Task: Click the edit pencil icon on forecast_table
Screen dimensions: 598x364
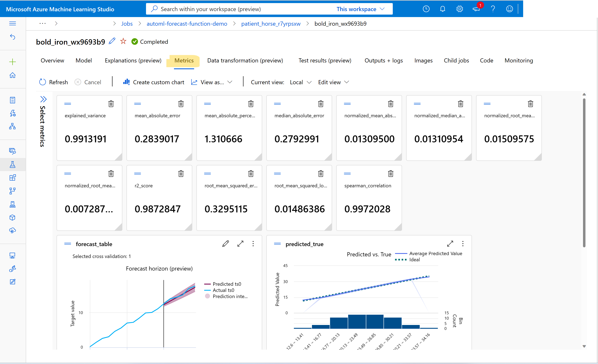Action: [x=226, y=244]
